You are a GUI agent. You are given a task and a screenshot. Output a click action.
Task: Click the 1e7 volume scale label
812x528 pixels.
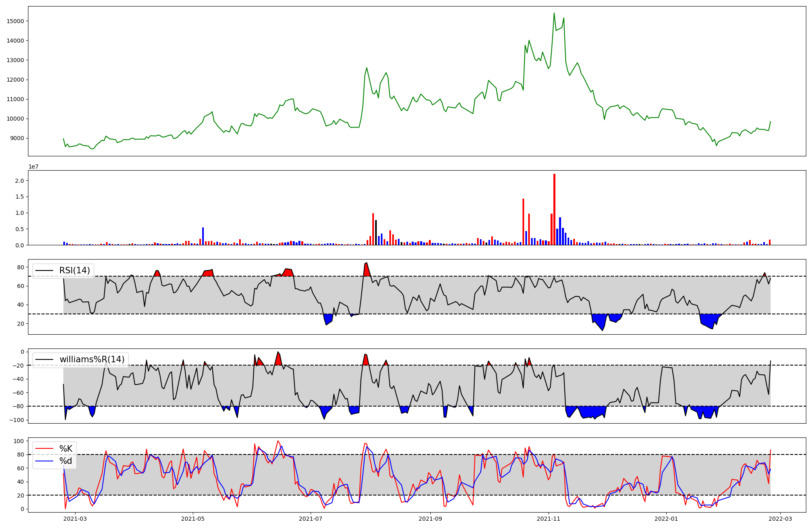pyautogui.click(x=34, y=167)
